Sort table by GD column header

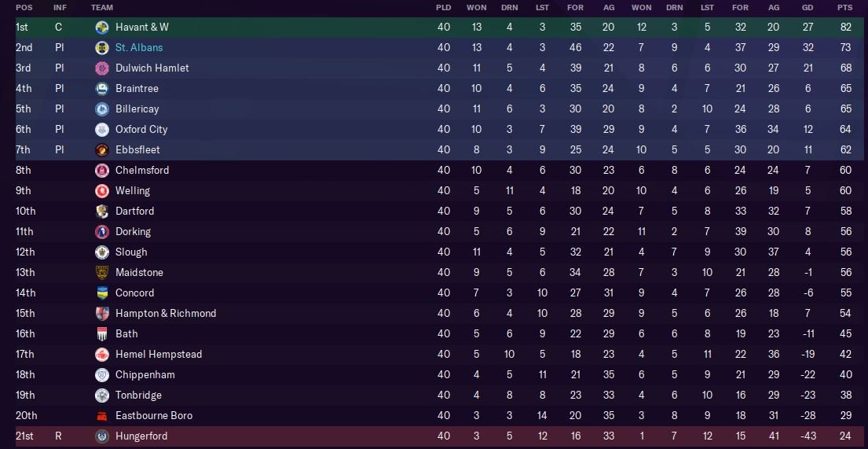(x=809, y=8)
